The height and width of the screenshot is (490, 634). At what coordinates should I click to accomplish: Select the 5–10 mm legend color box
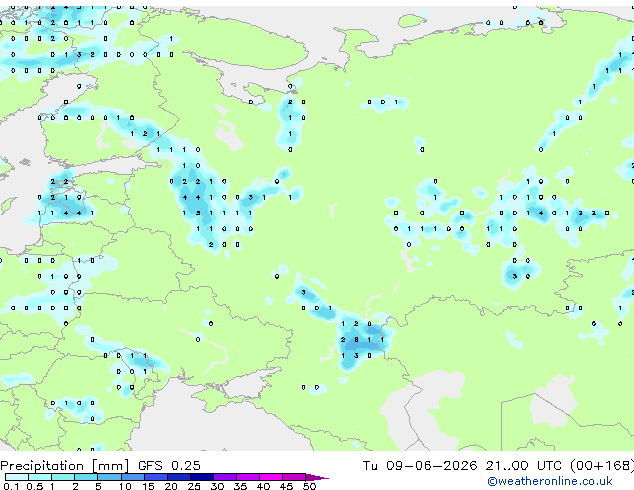pyautogui.click(x=109, y=477)
